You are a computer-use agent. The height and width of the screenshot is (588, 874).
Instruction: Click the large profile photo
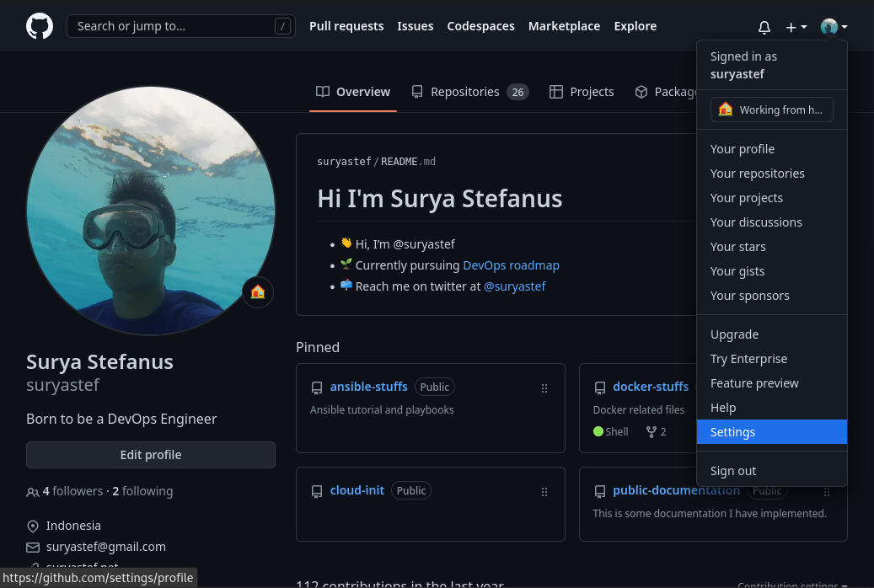pos(151,211)
